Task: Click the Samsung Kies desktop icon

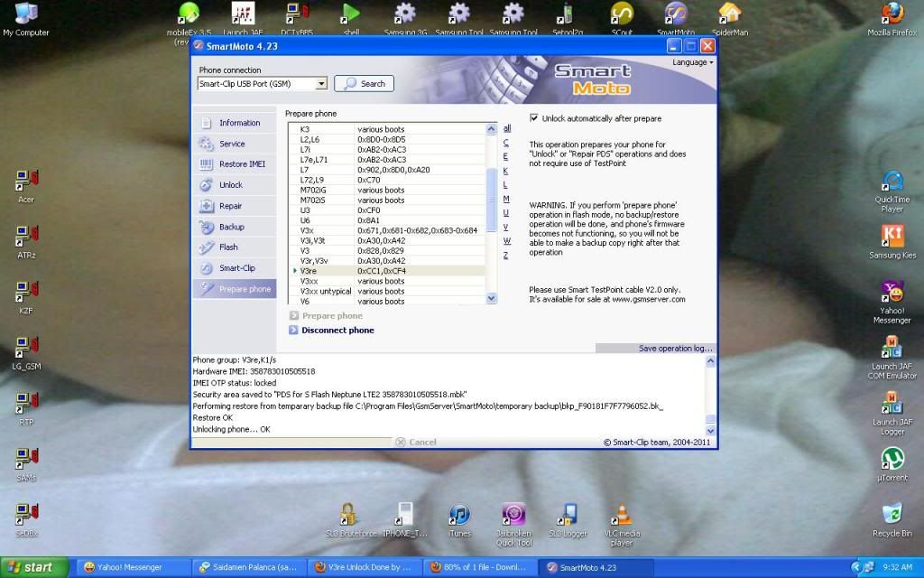Action: 892,242
